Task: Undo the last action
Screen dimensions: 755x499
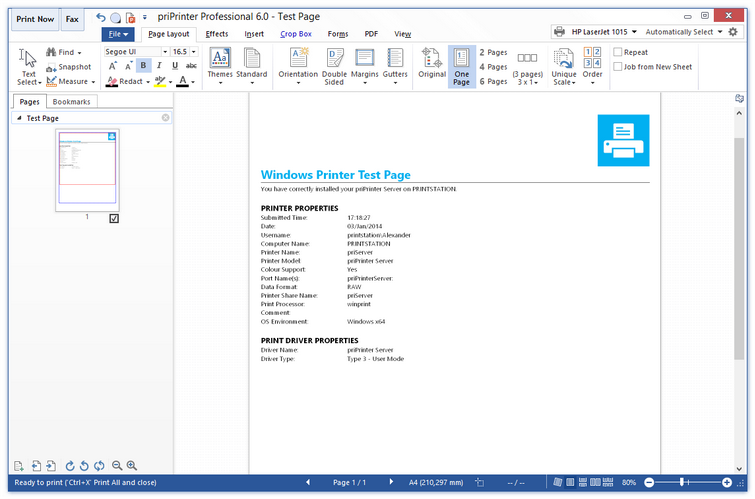Action: 101,18
